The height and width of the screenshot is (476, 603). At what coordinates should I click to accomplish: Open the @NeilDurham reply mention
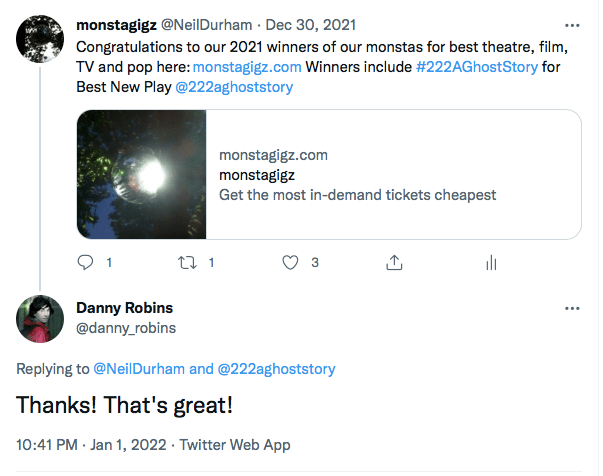(139, 369)
